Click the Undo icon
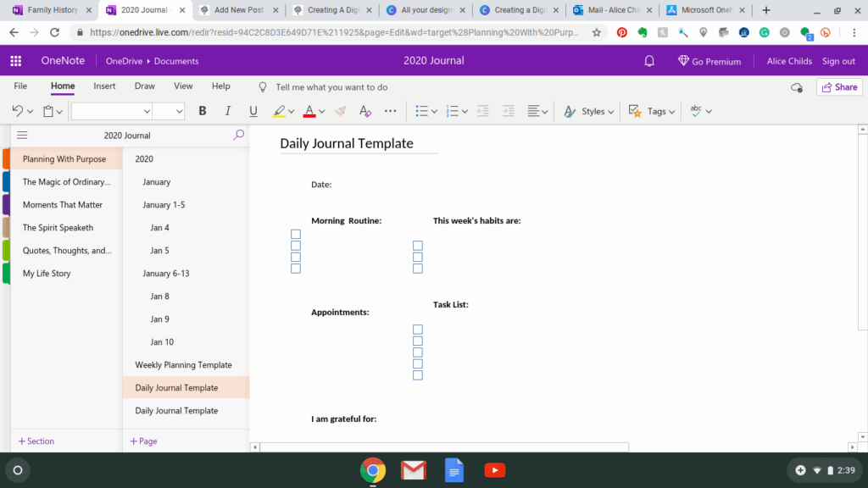The height and width of the screenshot is (488, 868). pos(18,111)
